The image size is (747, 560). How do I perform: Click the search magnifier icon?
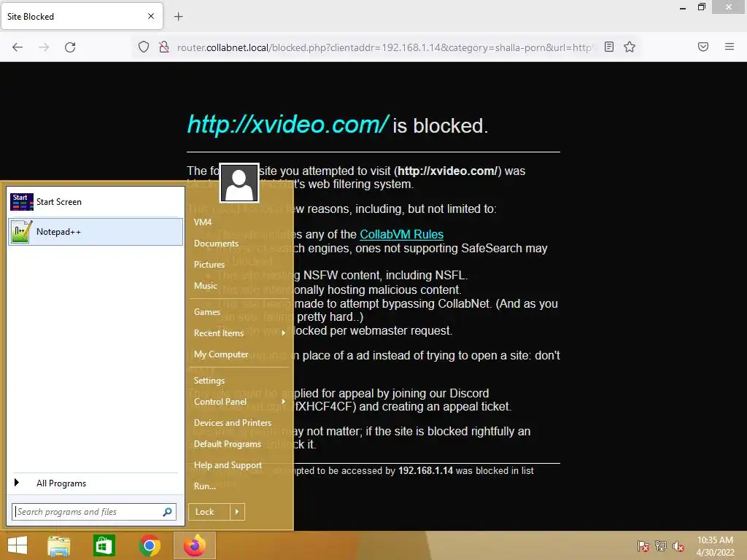[167, 512]
